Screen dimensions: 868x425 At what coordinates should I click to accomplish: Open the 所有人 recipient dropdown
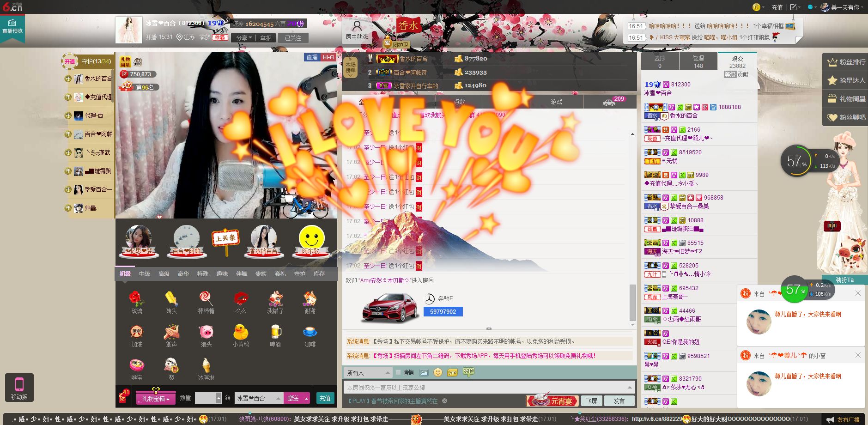click(368, 372)
